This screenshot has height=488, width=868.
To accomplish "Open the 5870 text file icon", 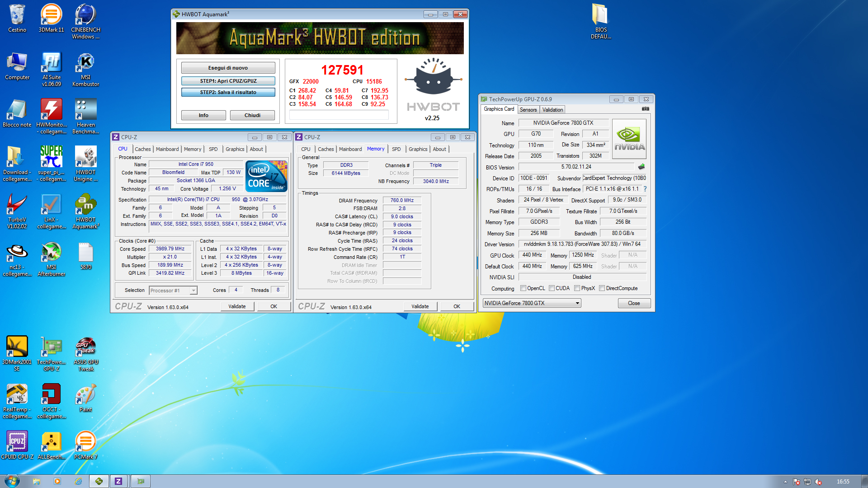I will pos(85,255).
